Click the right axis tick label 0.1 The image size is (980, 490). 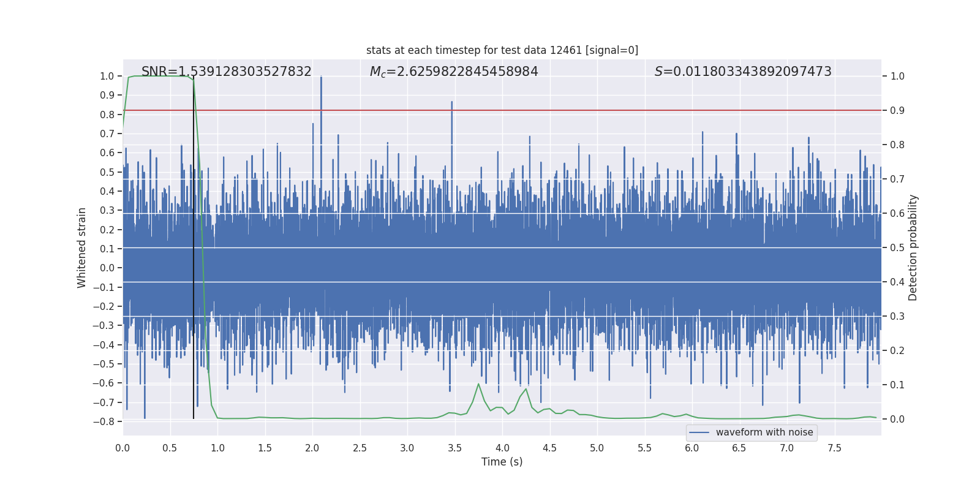[x=897, y=385]
